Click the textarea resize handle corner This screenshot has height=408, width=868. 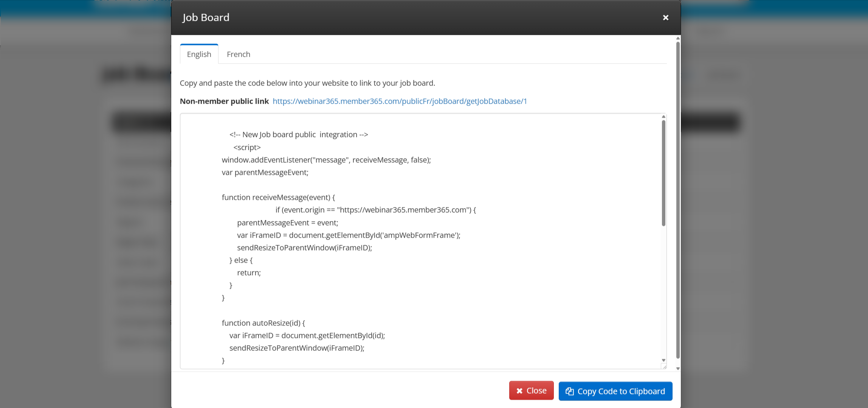pos(664,366)
